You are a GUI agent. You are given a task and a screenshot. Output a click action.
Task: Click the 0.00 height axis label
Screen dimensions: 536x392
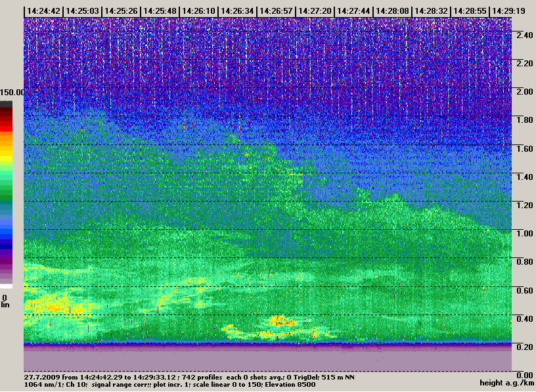pyautogui.click(x=525, y=376)
